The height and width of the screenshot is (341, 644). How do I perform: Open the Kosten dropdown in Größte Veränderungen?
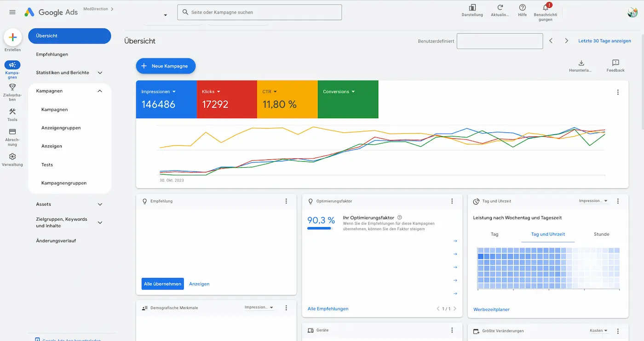(598, 330)
